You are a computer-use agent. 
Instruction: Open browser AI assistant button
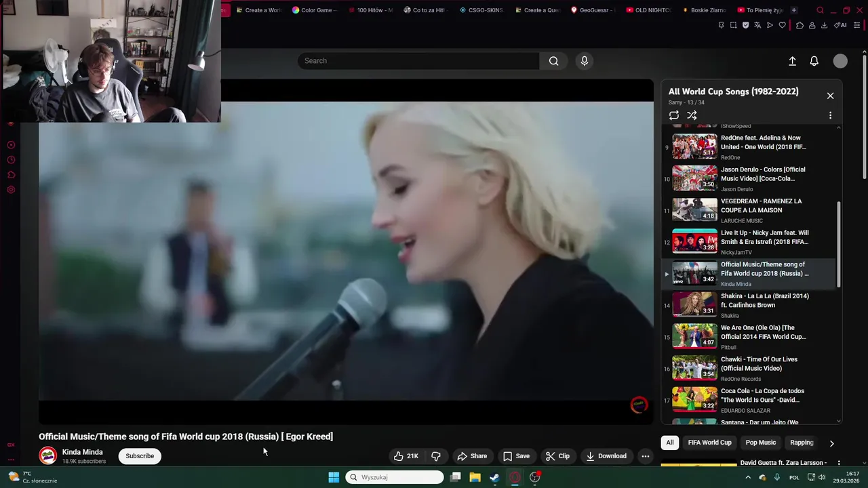click(x=840, y=25)
